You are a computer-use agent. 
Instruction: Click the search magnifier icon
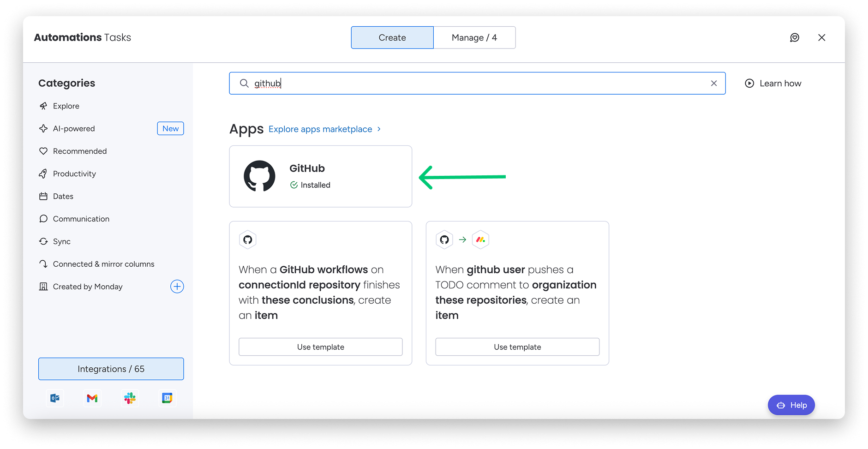(x=244, y=83)
